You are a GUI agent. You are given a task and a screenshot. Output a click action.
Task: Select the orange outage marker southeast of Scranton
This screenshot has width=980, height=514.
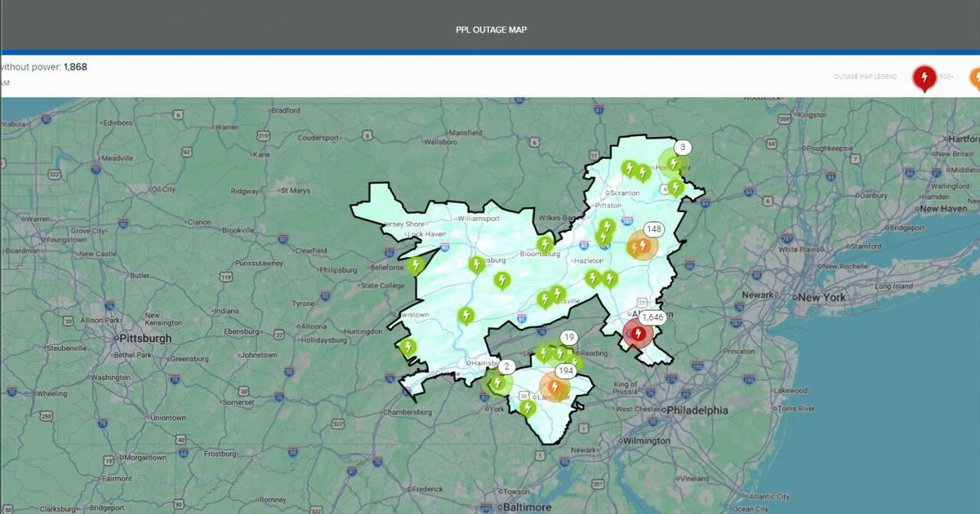(642, 246)
